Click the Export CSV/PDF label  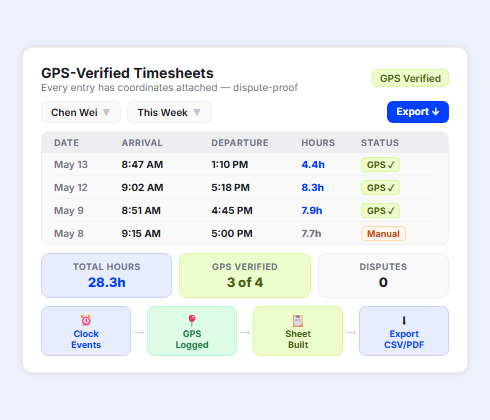404,339
